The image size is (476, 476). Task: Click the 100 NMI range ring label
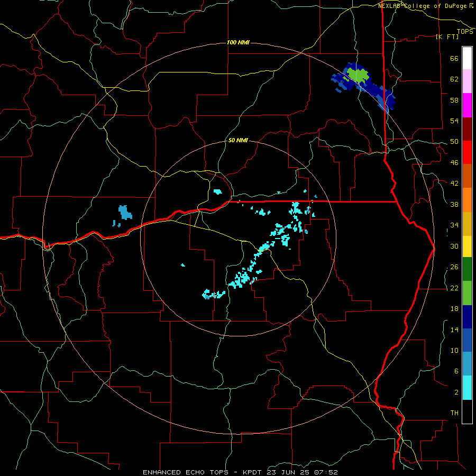click(239, 42)
